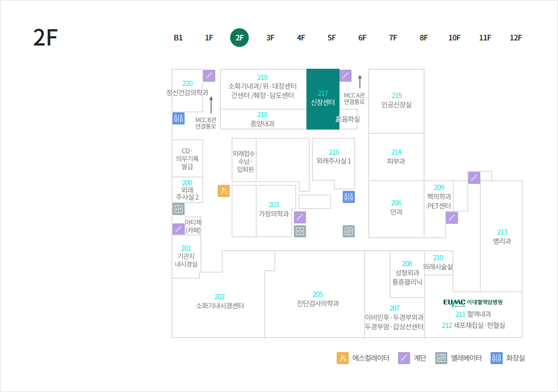Viewport: 558px width, 392px height.
Task: Click room 202 소화기내시경센터
Action: pos(220,301)
